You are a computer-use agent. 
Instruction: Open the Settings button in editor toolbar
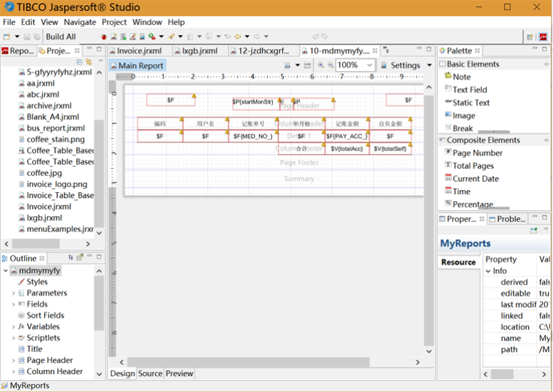(405, 65)
